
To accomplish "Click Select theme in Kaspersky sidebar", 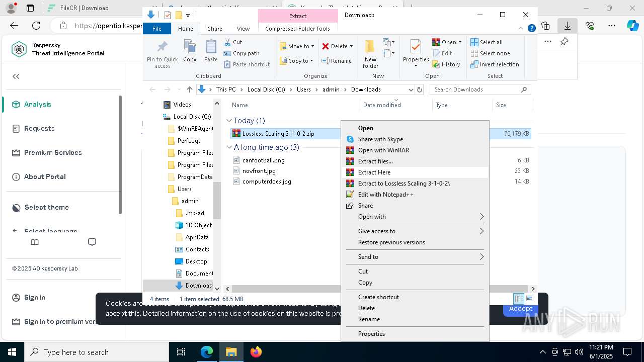I will [46, 208].
